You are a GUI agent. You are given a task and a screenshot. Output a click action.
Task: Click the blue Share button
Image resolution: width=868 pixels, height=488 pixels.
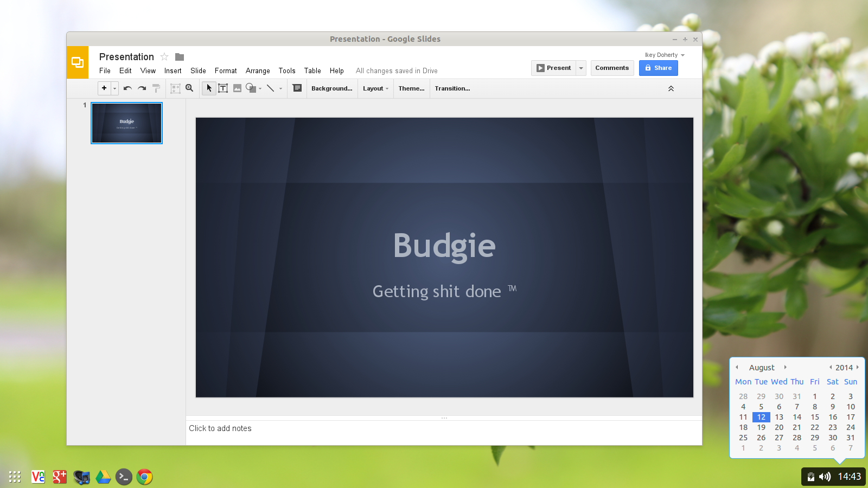(659, 68)
